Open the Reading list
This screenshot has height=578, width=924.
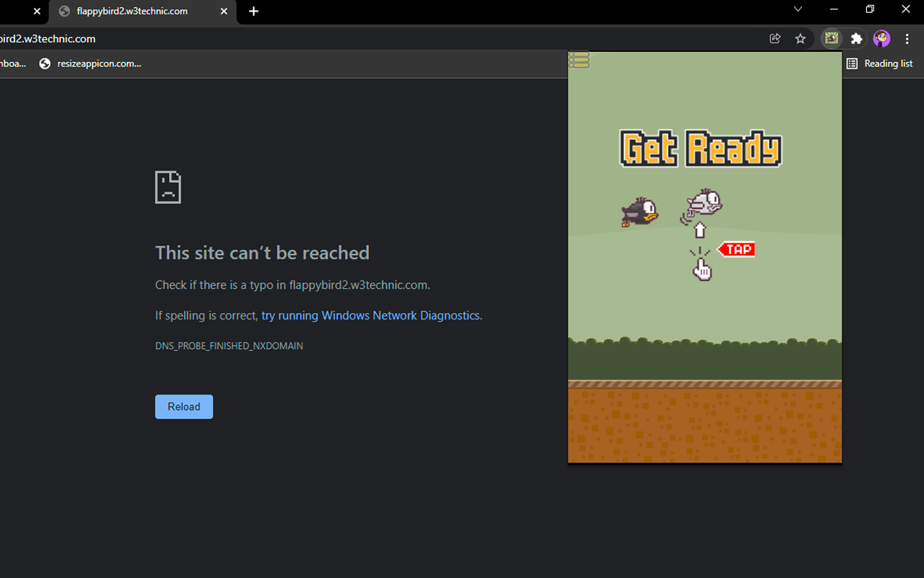coord(879,64)
